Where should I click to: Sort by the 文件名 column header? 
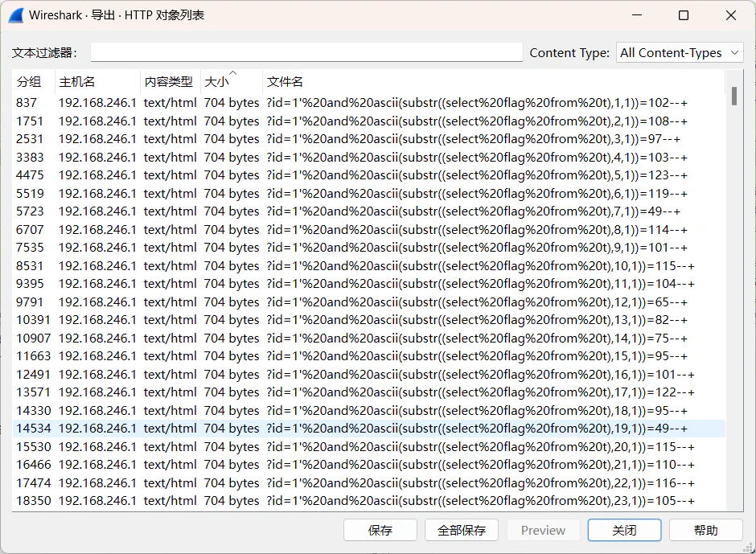(493, 81)
